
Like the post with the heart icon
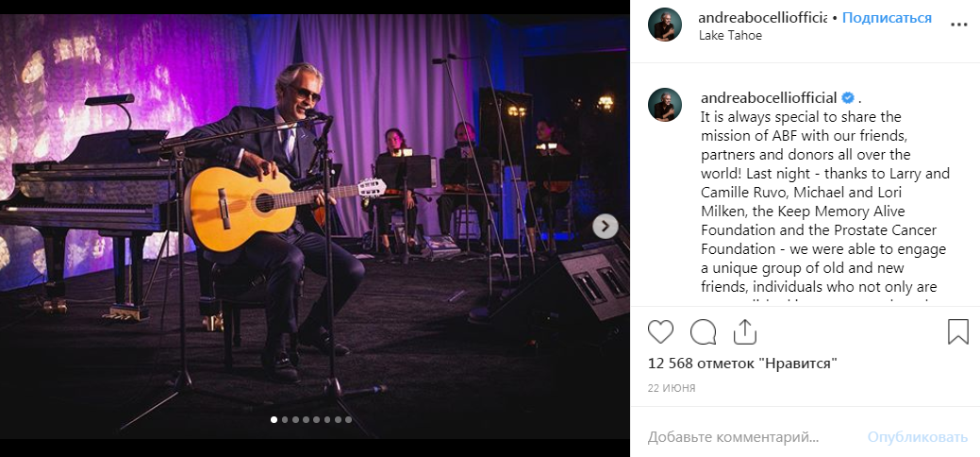point(661,331)
